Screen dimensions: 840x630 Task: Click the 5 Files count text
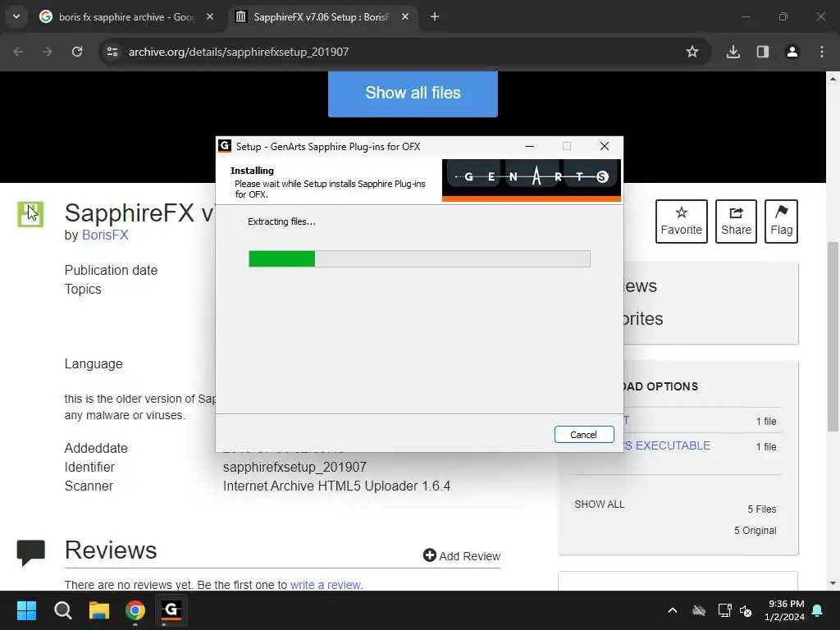762,509
